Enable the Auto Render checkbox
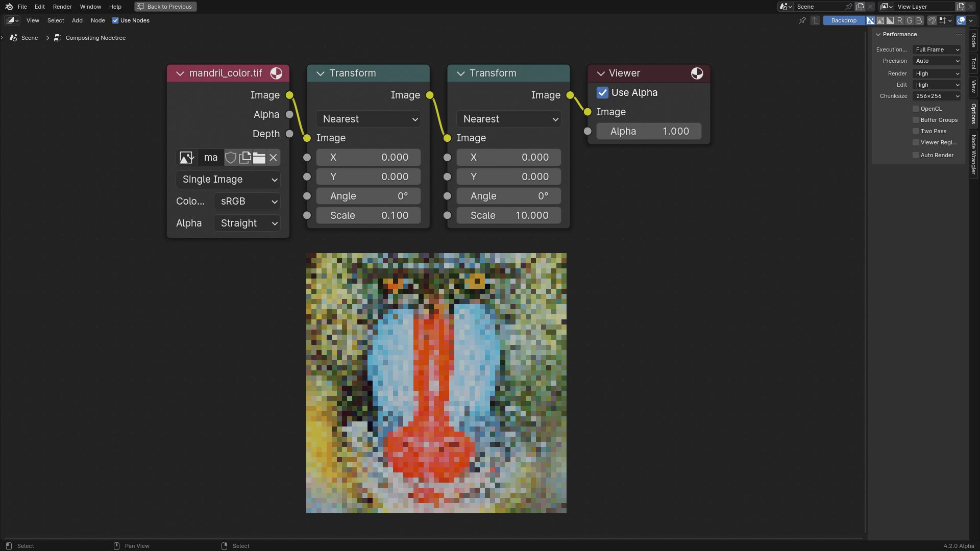 pos(916,155)
